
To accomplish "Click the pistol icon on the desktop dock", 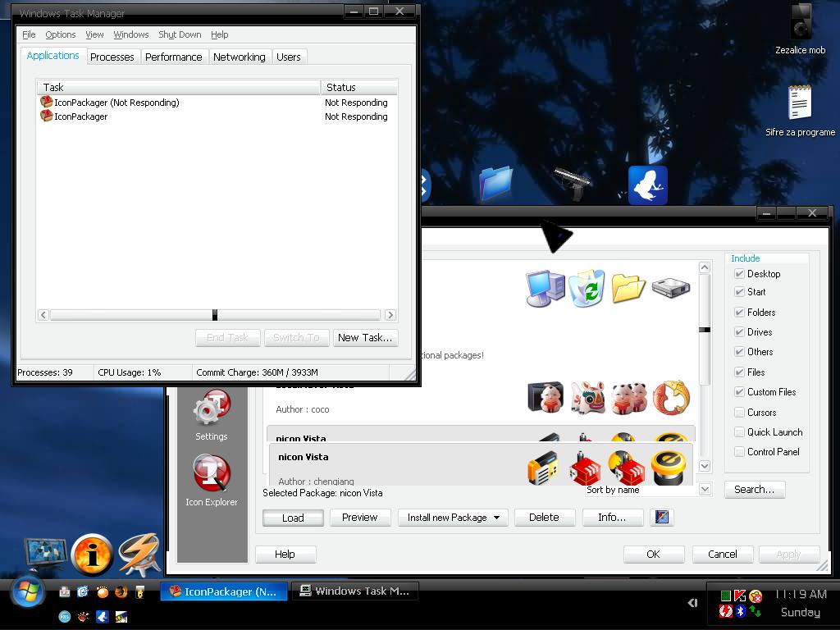I will click(572, 183).
